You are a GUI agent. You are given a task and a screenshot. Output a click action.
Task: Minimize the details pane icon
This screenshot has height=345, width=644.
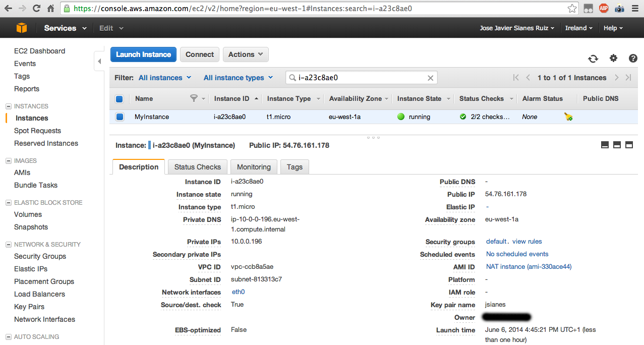[605, 145]
